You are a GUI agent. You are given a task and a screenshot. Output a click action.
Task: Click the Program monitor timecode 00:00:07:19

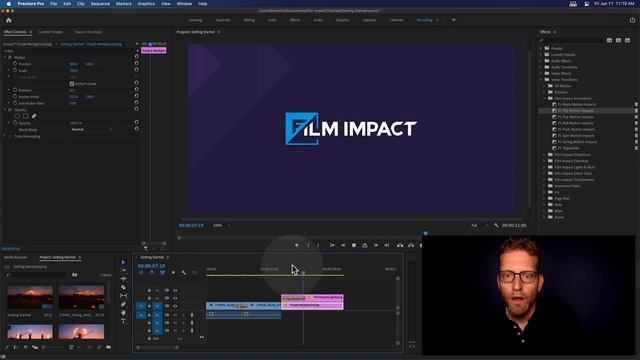(x=191, y=225)
